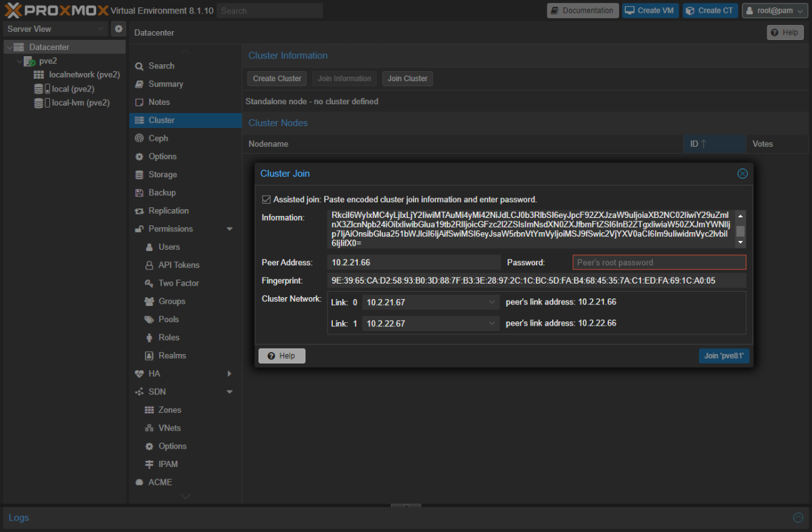The image size is (812, 532).
Task: Open the IPAM menu item
Action: click(x=185, y=464)
